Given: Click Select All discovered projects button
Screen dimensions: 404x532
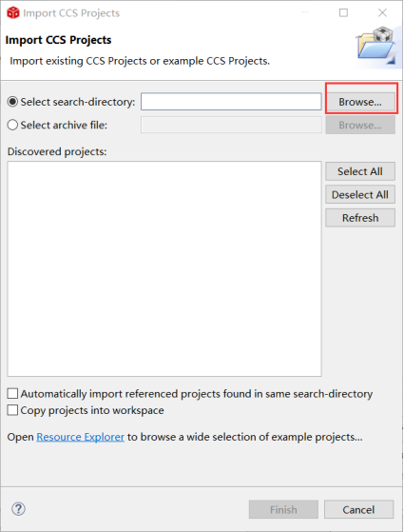Looking at the screenshot, I should [x=360, y=171].
